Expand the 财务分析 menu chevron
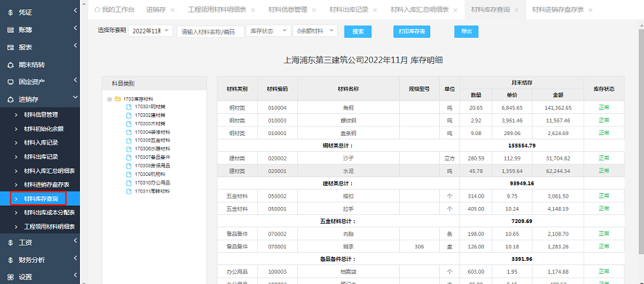The width and height of the screenshot is (644, 284). 75,257
